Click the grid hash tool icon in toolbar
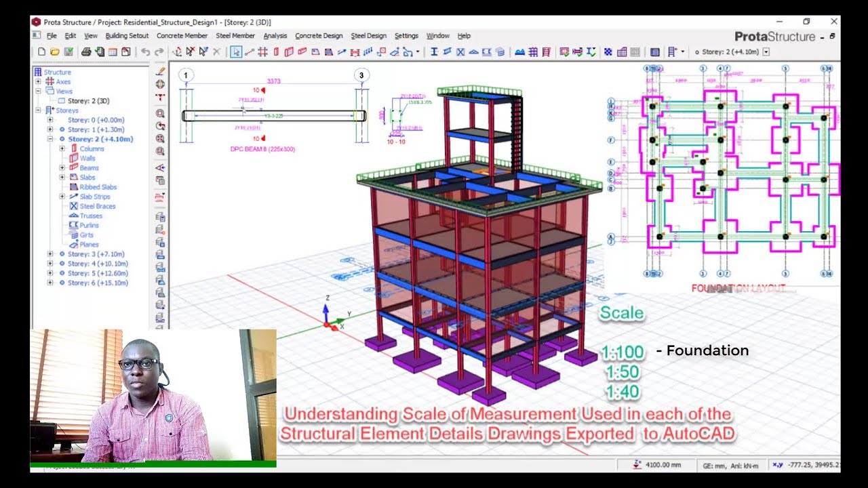 pos(262,52)
